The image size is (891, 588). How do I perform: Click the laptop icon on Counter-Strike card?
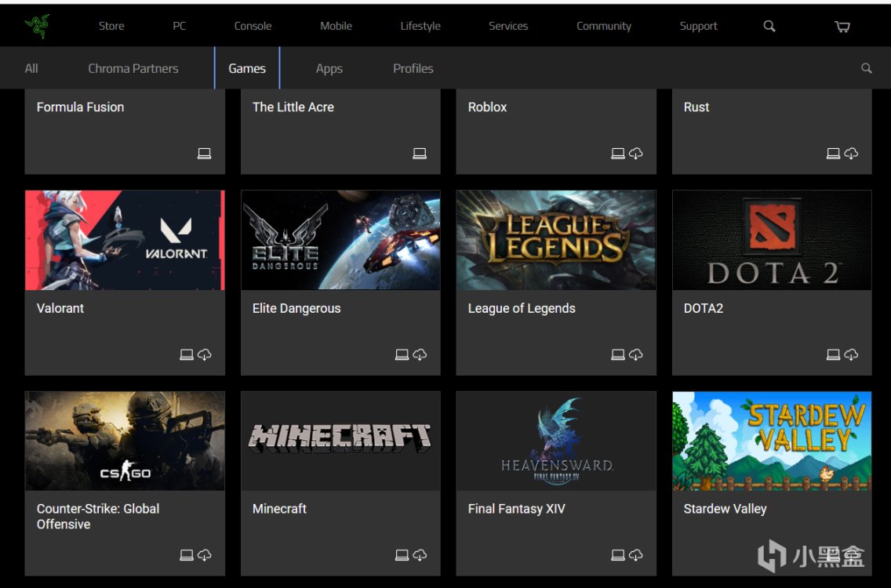187,555
